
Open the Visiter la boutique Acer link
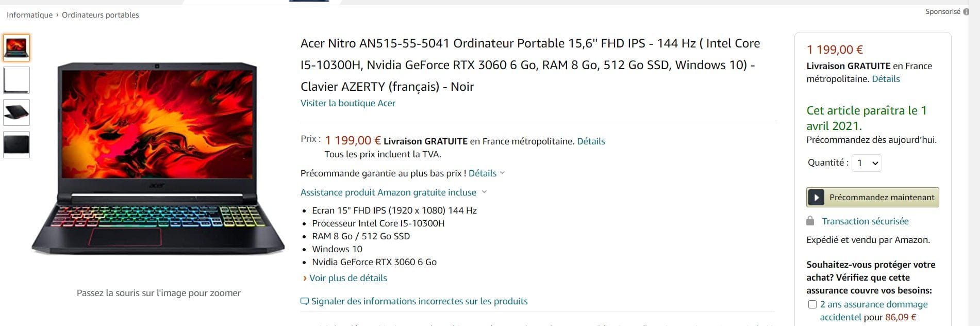[x=348, y=103]
